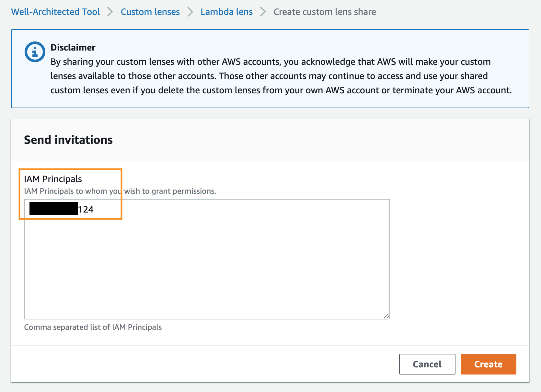
Task: Open the Well-Architected Tool breadcrumb
Action: pos(55,12)
